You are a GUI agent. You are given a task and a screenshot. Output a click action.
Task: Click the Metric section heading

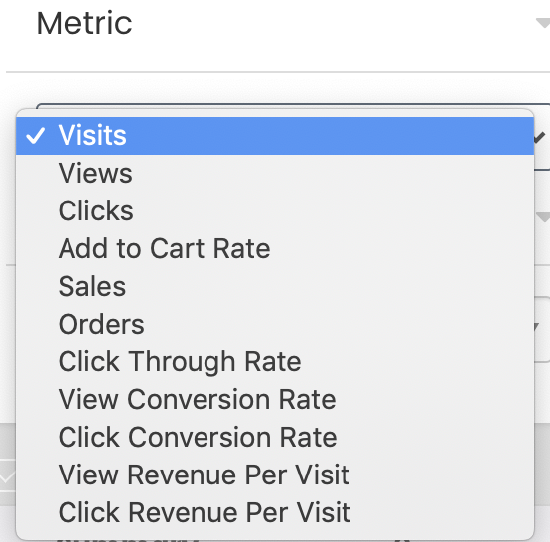[x=85, y=24]
